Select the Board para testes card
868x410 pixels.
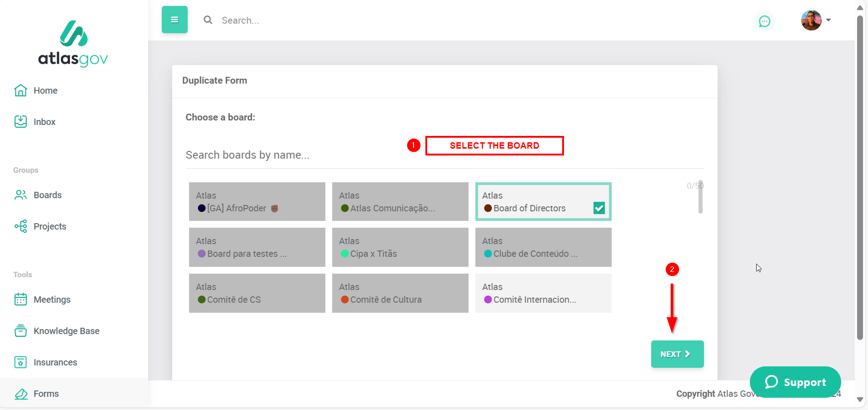click(x=257, y=247)
